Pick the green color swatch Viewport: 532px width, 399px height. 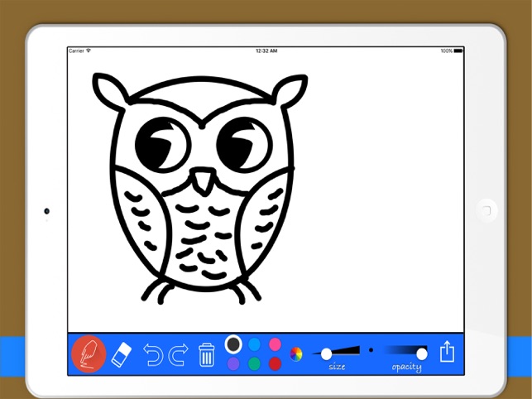254,363
